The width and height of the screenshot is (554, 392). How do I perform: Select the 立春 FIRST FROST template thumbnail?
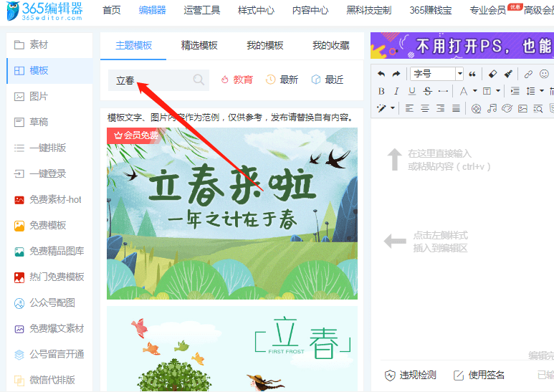[232, 349]
